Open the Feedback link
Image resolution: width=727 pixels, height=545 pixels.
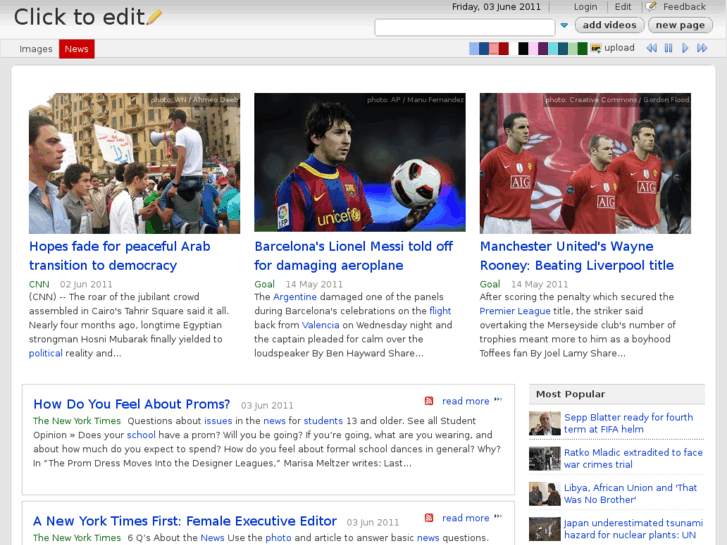[684, 6]
